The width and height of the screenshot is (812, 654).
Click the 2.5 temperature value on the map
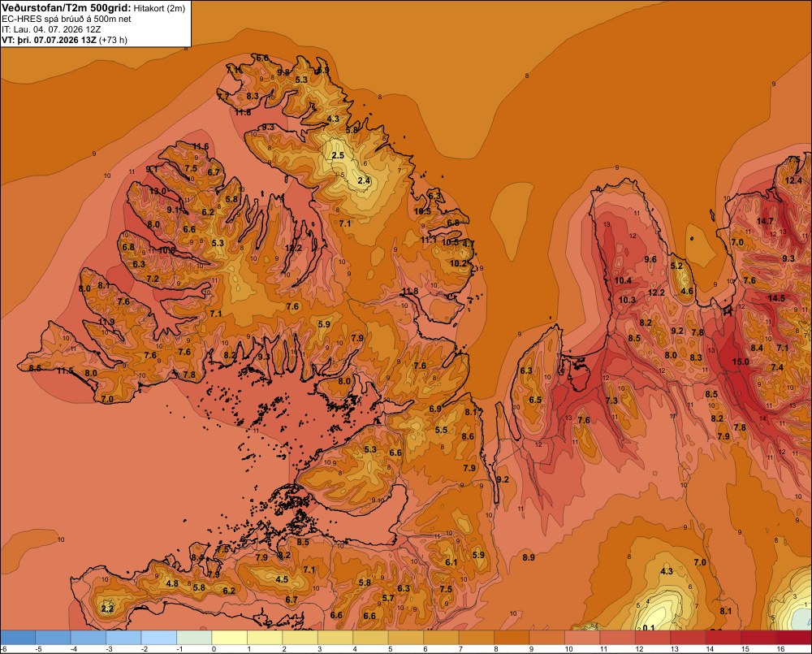coord(338,155)
